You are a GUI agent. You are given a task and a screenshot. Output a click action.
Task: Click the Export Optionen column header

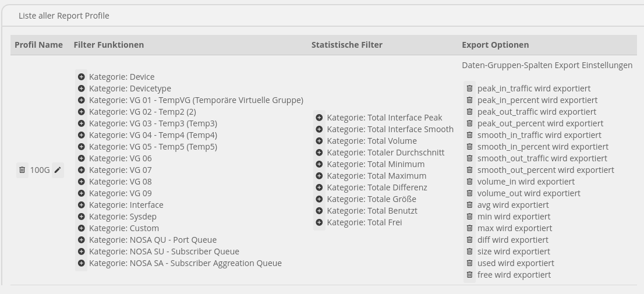pyautogui.click(x=495, y=45)
